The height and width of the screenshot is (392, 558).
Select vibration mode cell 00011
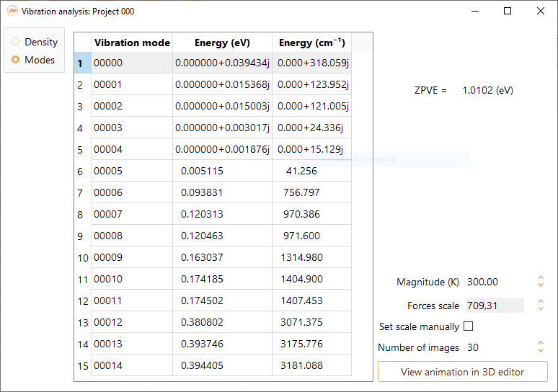tap(132, 300)
